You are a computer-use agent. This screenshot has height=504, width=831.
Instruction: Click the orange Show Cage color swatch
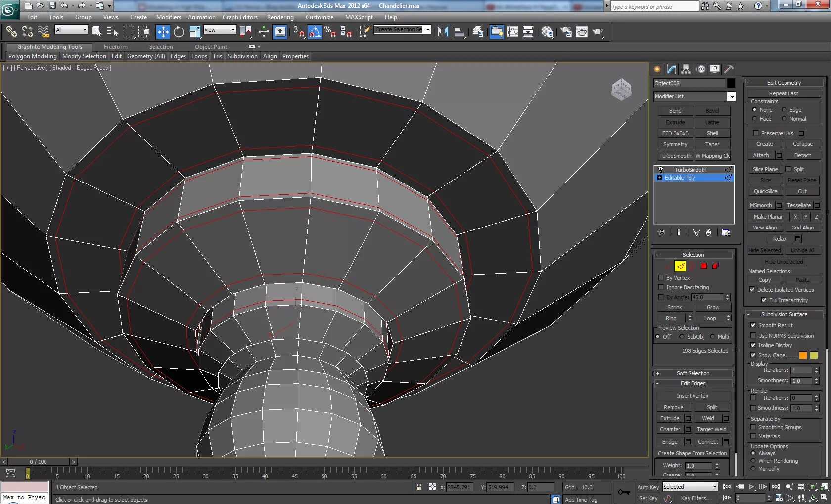pyautogui.click(x=803, y=355)
